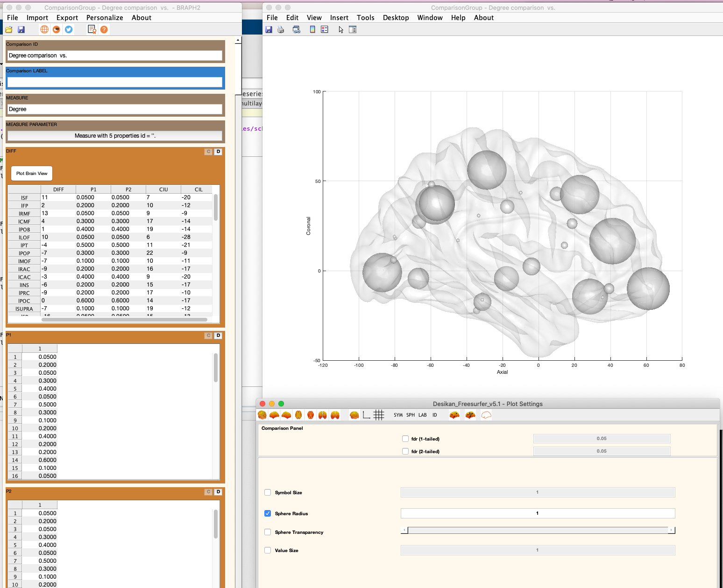Screen dimensions: 723x588
Task: Check the Symbol Size checkbox
Action: pos(268,492)
